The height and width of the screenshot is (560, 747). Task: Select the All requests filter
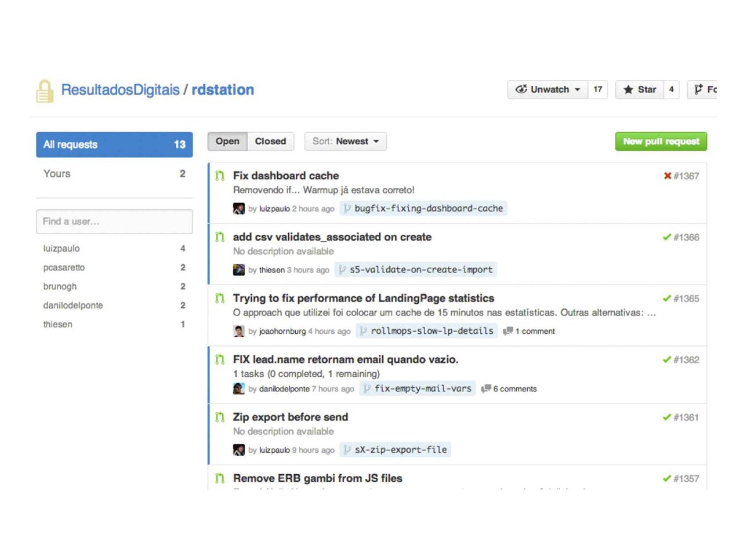[x=114, y=144]
